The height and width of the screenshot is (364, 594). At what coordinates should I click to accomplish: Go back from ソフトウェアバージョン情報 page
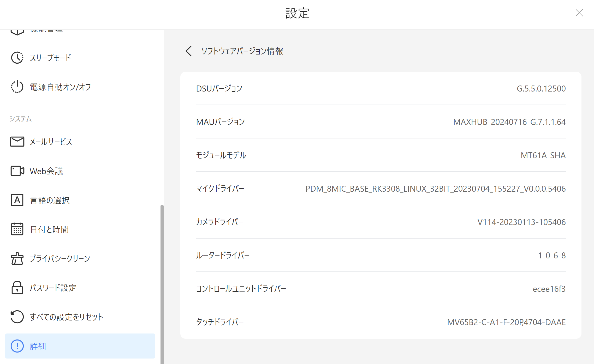[x=189, y=51]
